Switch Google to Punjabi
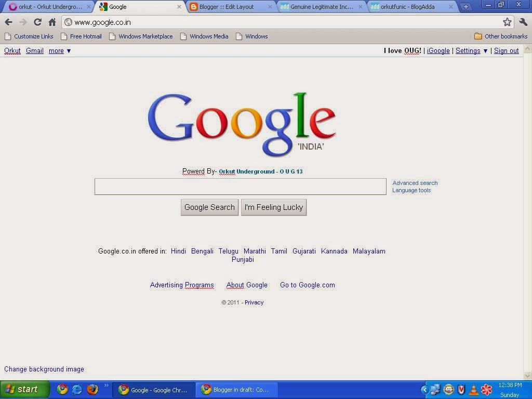The width and height of the screenshot is (532, 399). pos(243,259)
